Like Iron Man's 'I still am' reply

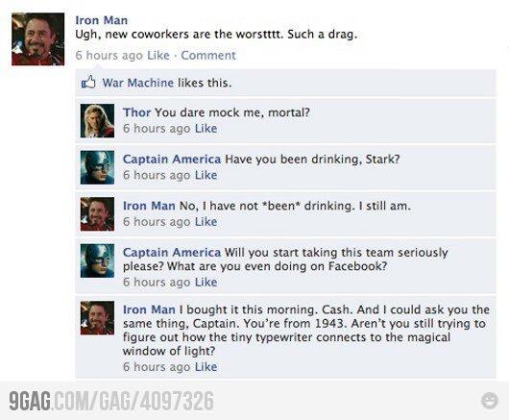coord(206,222)
